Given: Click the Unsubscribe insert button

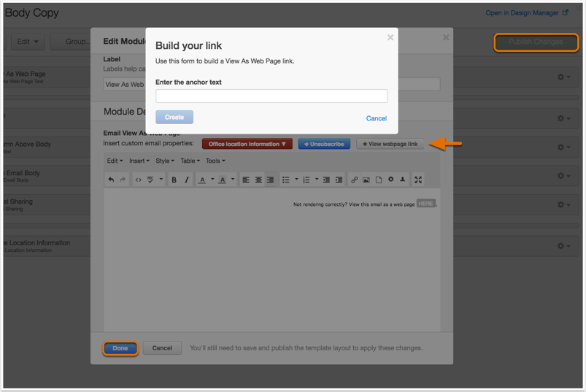Looking at the screenshot, I should tap(324, 144).
